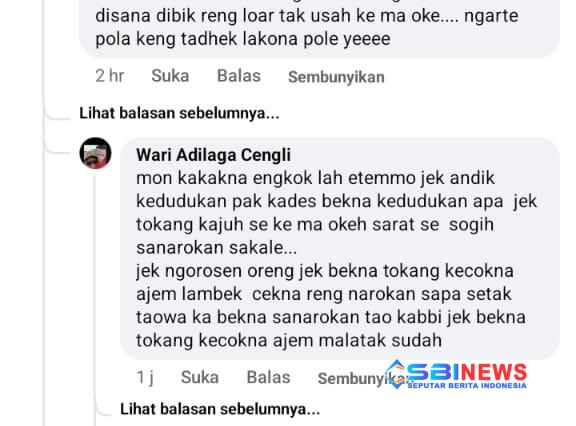Click the blue SBI watermark letters
Viewport: 576px width, 426px height.
(x=434, y=372)
